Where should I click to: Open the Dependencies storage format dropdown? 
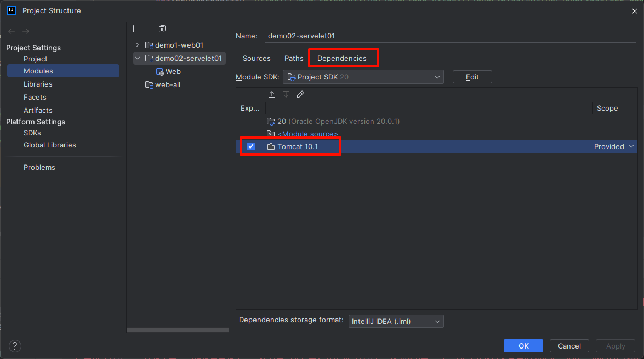point(396,321)
